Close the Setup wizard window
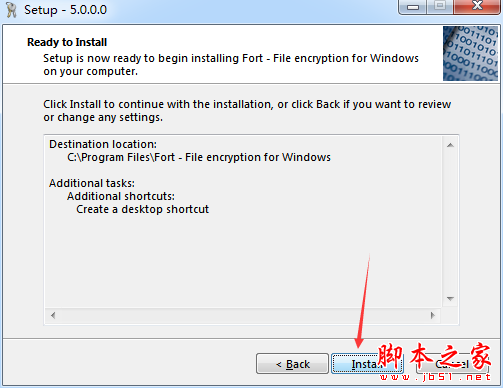 [477, 7]
